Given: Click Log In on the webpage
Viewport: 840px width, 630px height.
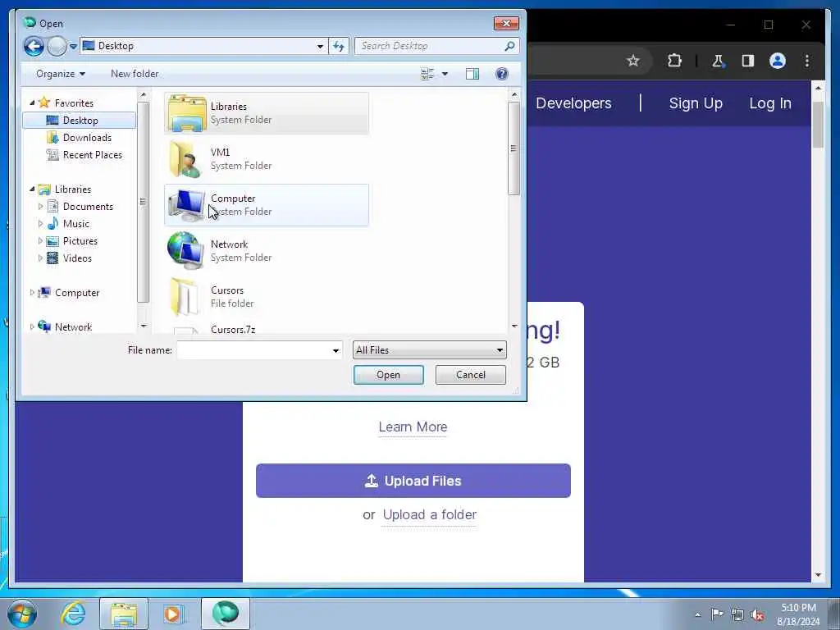Looking at the screenshot, I should click(769, 103).
